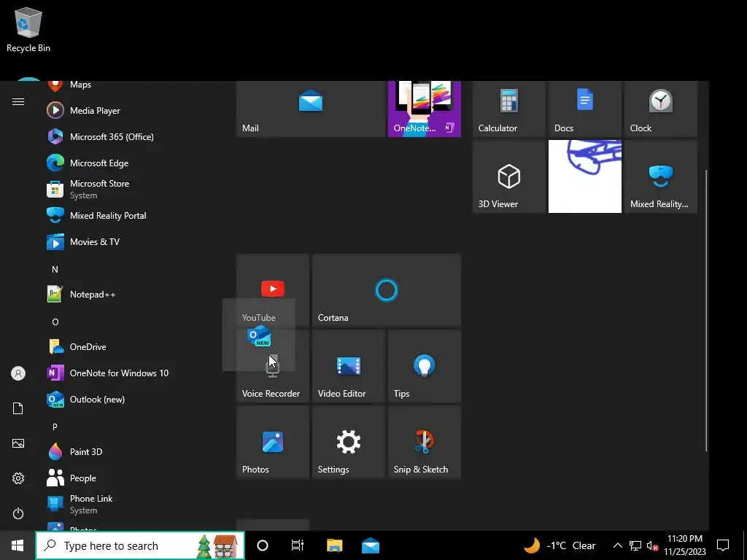The image size is (747, 560).
Task: Open Phone Link from the app list
Action: [x=128, y=504]
